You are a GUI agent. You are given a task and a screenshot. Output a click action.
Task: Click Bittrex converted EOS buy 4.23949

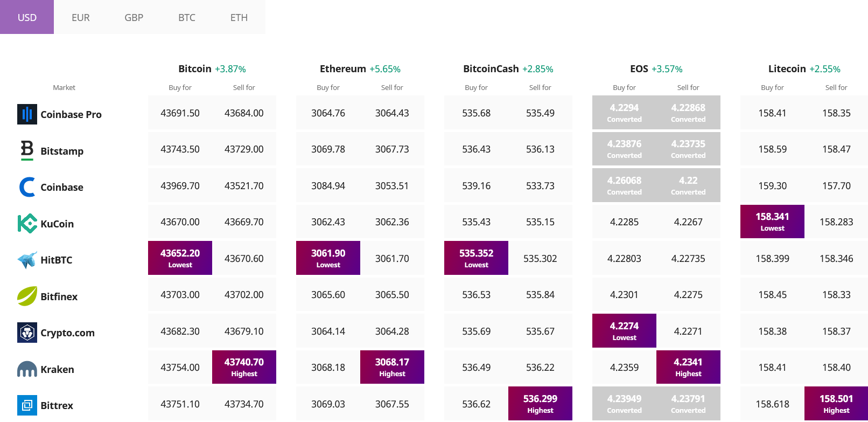tap(624, 403)
